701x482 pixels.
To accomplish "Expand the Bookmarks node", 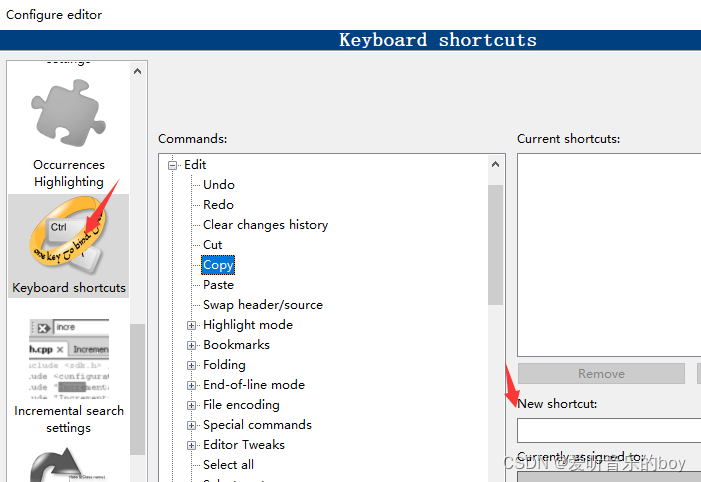I will [191, 346].
